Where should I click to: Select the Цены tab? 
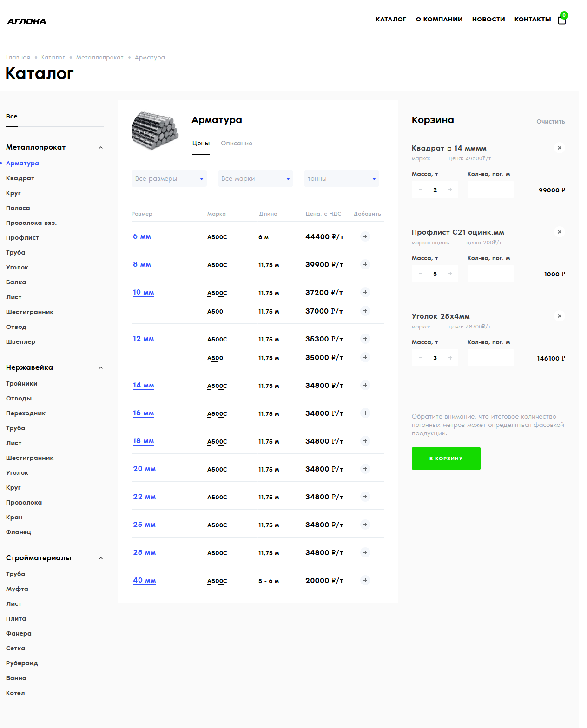pyautogui.click(x=201, y=143)
